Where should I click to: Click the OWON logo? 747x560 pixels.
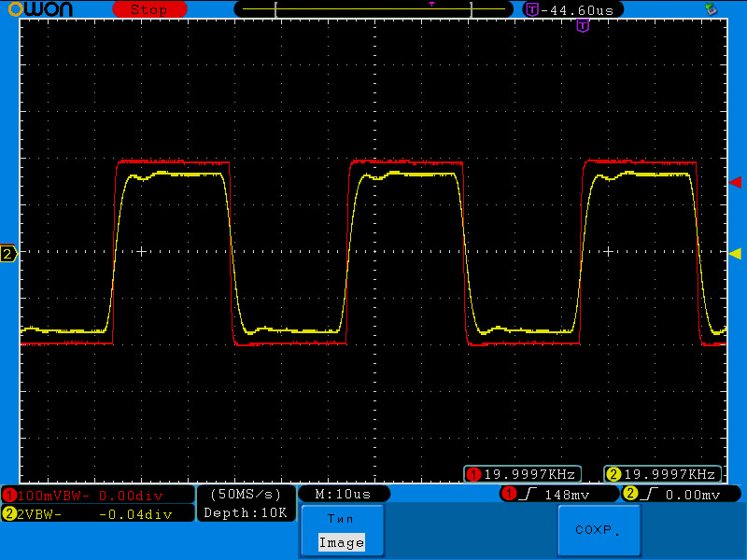point(40,9)
